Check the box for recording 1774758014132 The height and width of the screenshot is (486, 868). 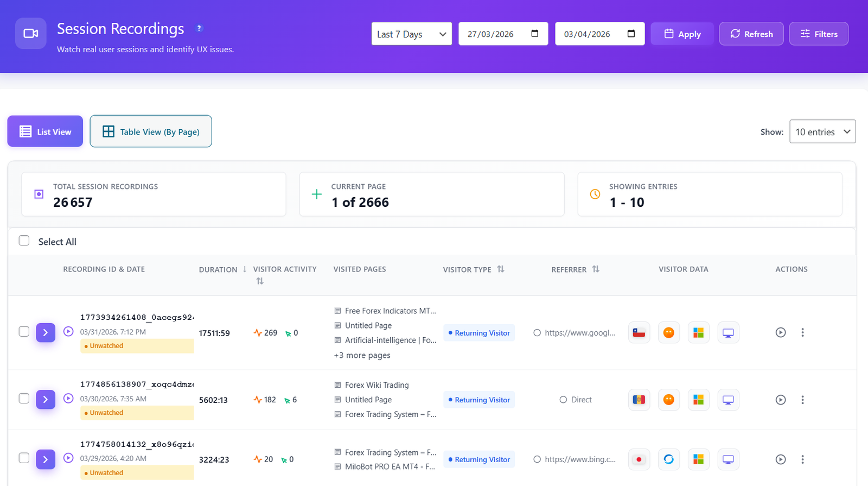(x=24, y=458)
